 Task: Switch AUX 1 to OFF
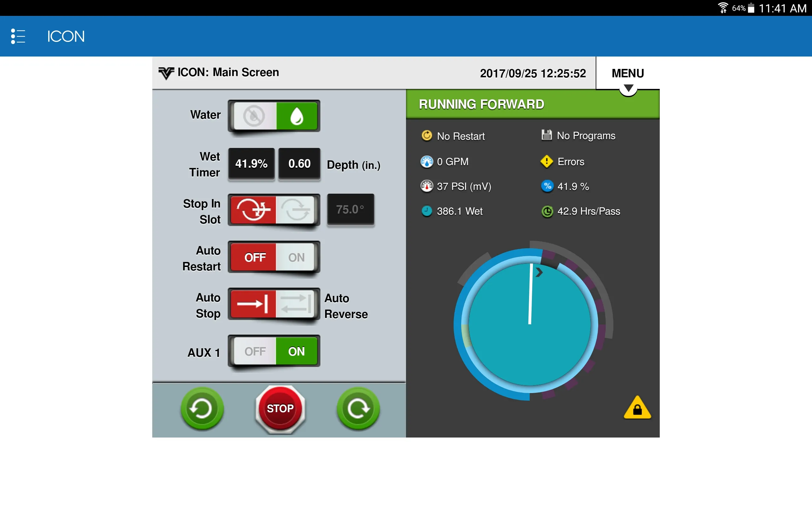(255, 351)
